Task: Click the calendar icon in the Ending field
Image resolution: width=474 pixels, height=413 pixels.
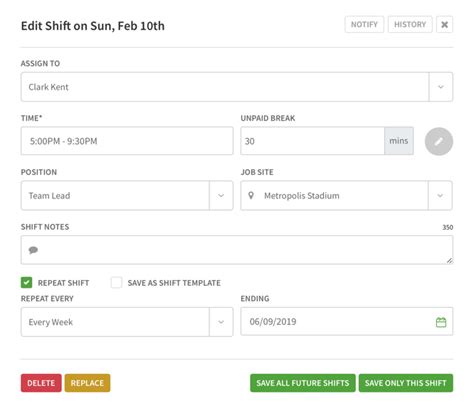Action: pyautogui.click(x=441, y=322)
